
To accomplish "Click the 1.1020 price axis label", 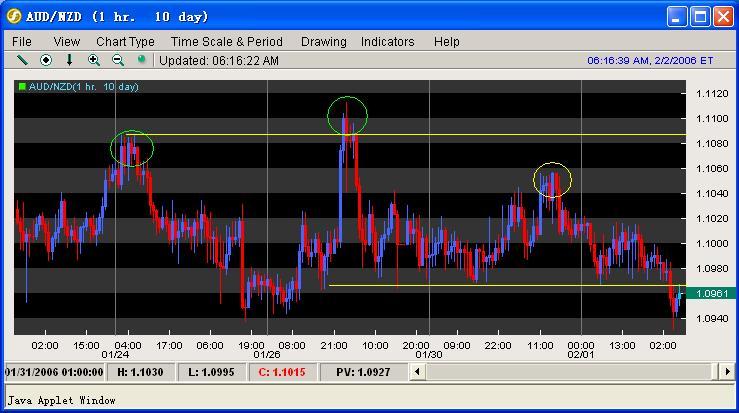I will [x=712, y=218].
